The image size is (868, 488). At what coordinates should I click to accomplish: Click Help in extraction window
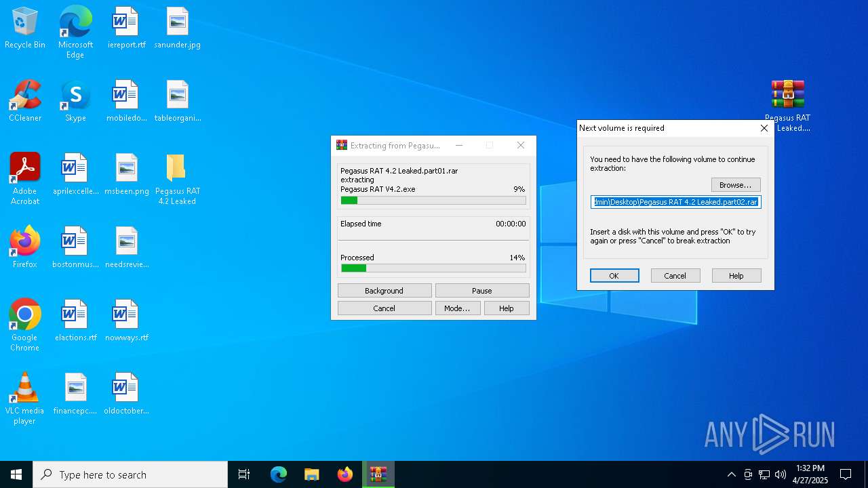pyautogui.click(x=507, y=308)
